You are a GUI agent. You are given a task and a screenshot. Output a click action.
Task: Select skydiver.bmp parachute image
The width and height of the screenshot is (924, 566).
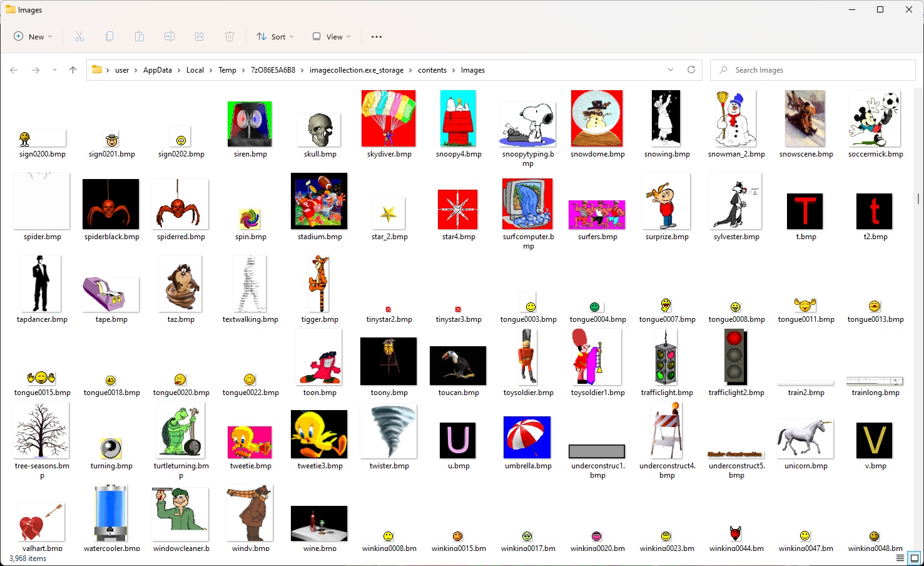(388, 118)
